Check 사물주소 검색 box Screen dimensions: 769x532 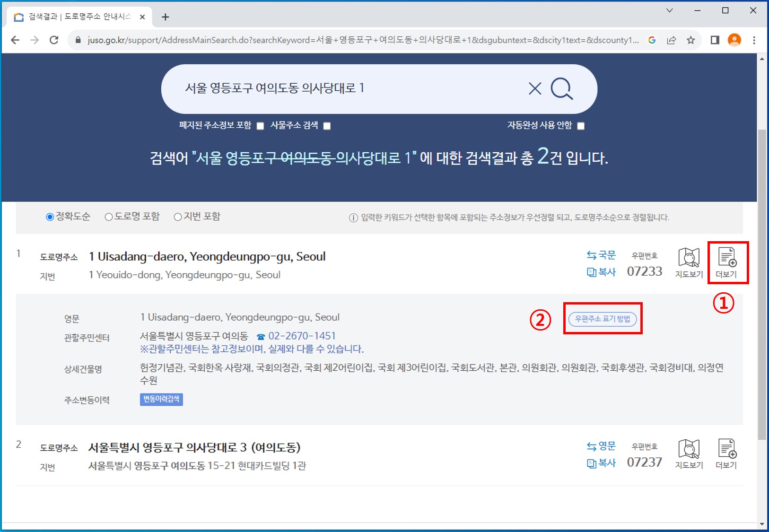(x=327, y=126)
